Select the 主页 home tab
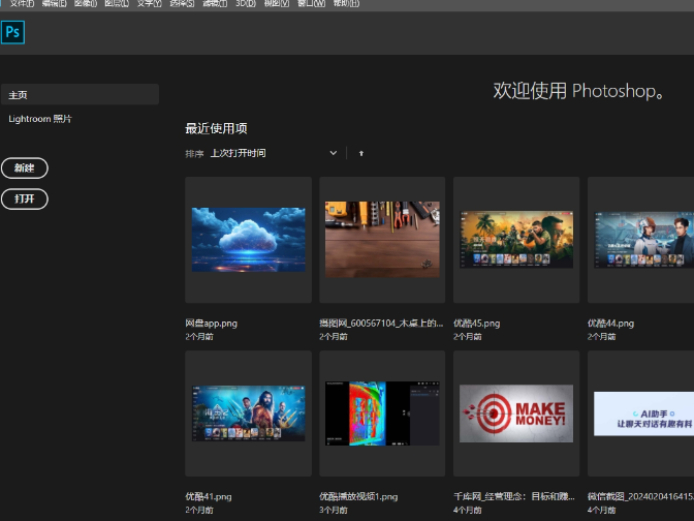The image size is (694, 521). coord(80,94)
